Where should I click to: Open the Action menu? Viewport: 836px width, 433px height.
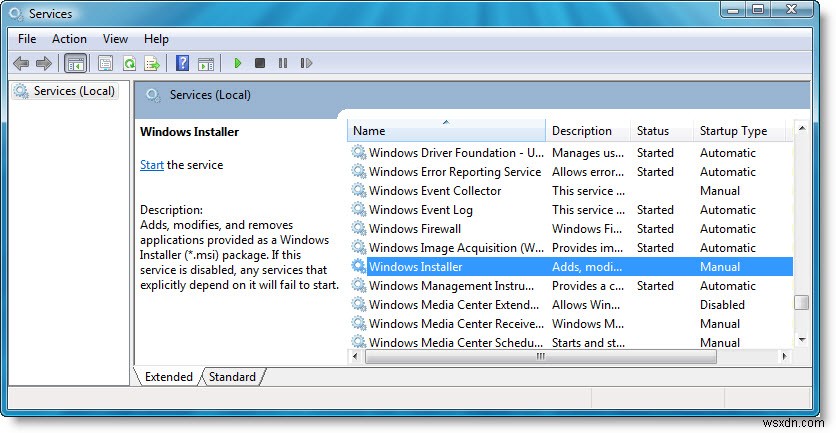pos(69,39)
